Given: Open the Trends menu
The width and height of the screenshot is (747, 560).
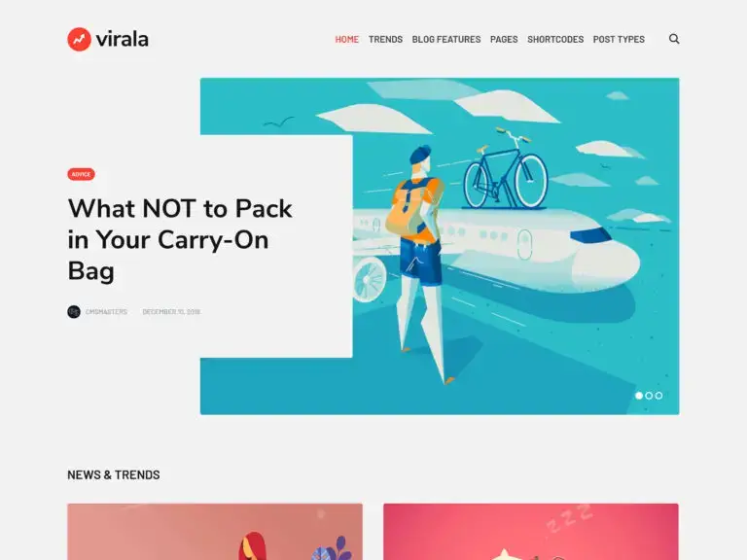Looking at the screenshot, I should (385, 40).
